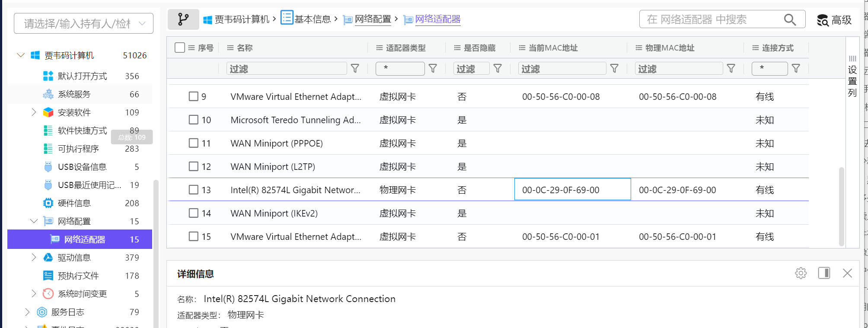
Task: Click the funnel icon for 物理MAC地址 filter
Action: click(731, 69)
